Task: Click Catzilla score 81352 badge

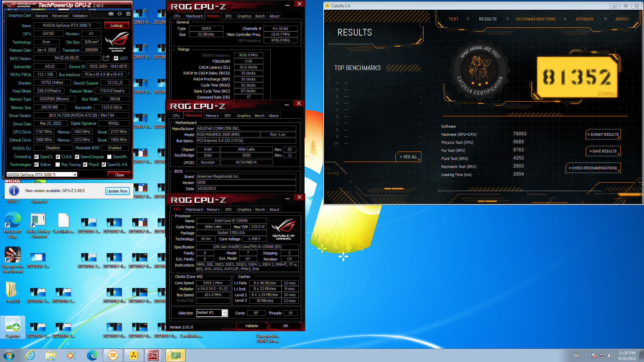Action: click(x=577, y=77)
